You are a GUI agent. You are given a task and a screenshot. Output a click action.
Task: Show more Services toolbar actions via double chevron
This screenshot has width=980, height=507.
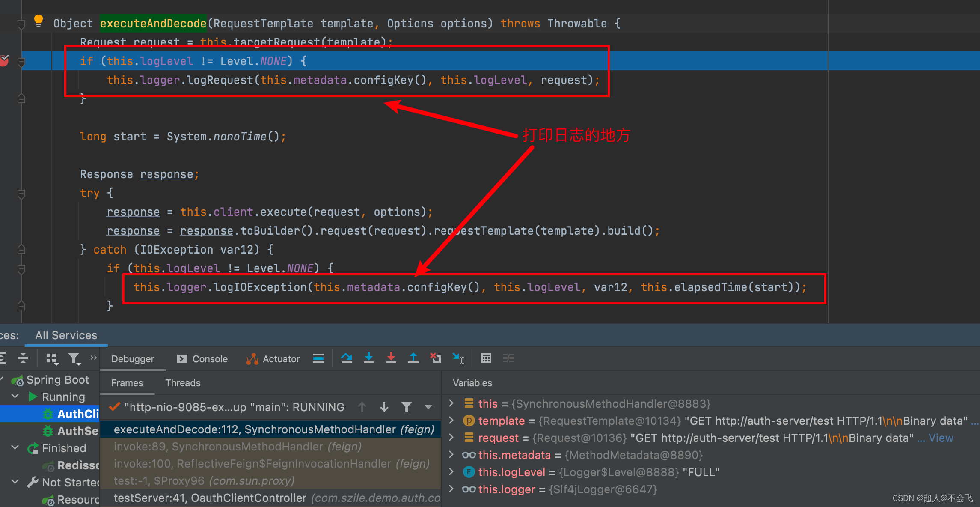pos(93,357)
